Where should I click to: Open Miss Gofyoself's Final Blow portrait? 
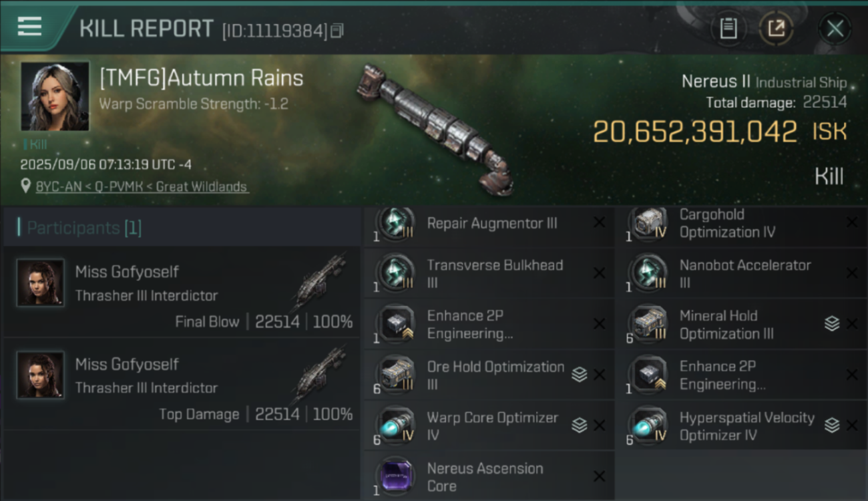(41, 283)
